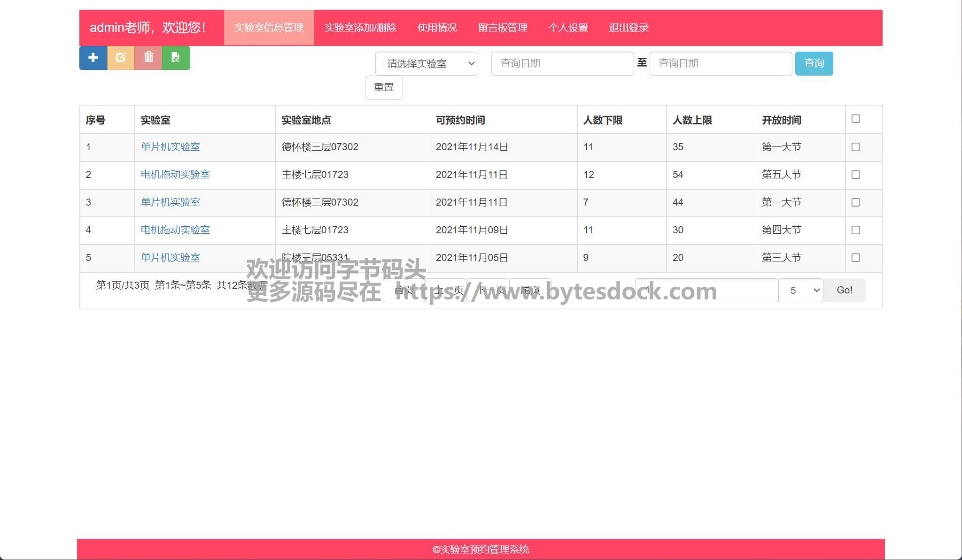Open 留言板管理 in the navbar
The width and height of the screenshot is (962, 560).
503,28
